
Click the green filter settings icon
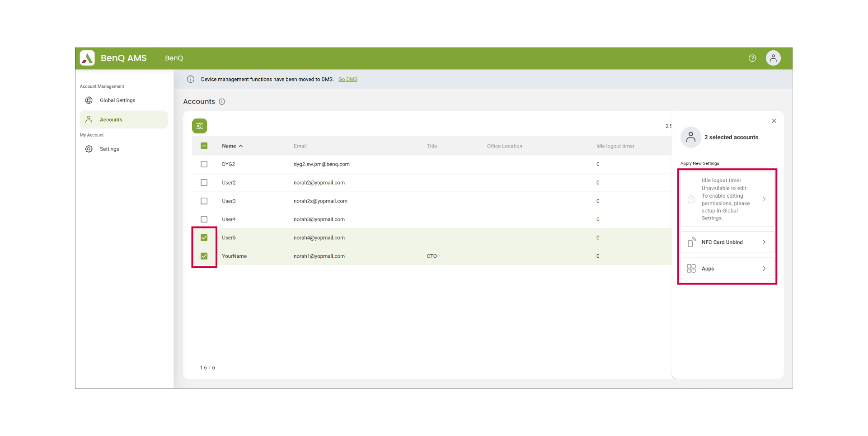click(200, 126)
